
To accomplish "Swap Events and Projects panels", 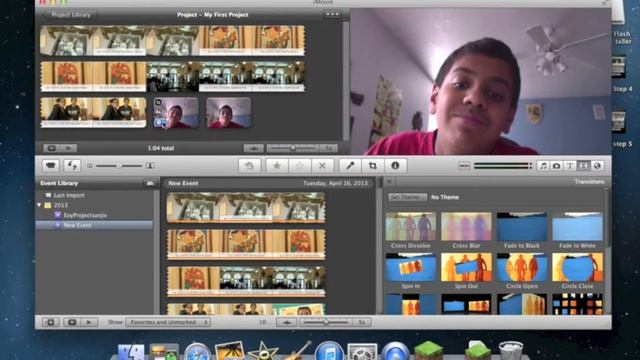I will point(72,166).
